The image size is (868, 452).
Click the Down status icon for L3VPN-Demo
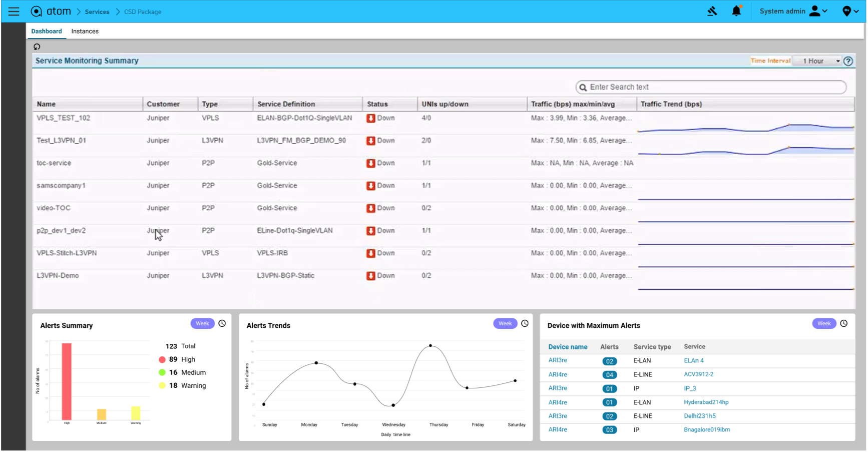[371, 276]
